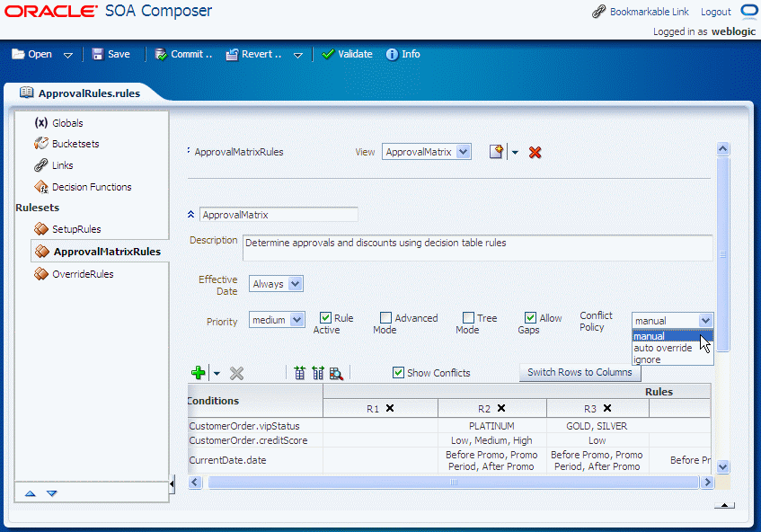Image resolution: width=761 pixels, height=532 pixels.
Task: Click the first decision table layout icon
Action: 300,373
